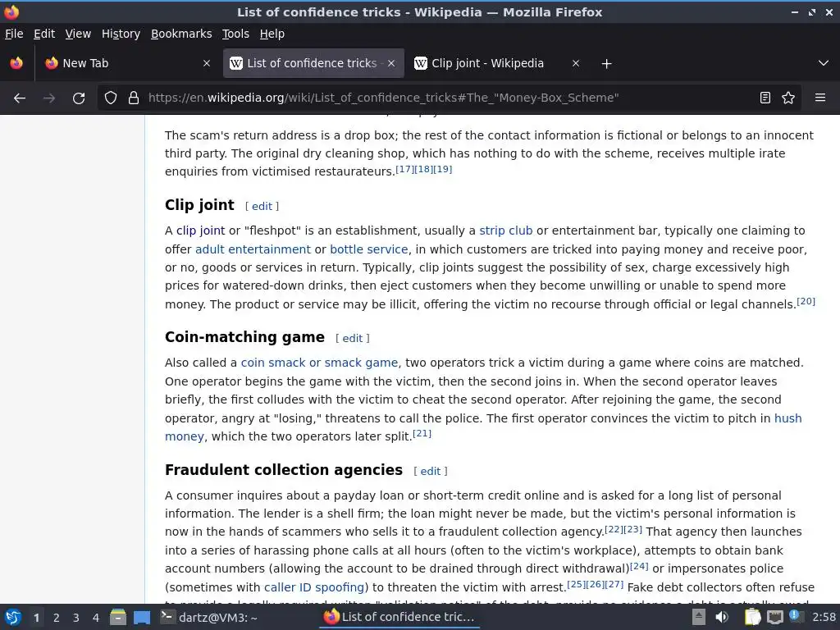Open Firefox View pinned tab icon
The width and height of the screenshot is (840, 630).
tap(16, 63)
